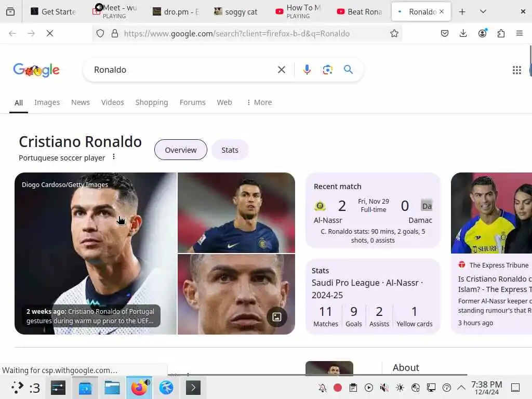532x399 pixels.
Task: Focus Firefox from the taskbar
Action: [139, 388]
